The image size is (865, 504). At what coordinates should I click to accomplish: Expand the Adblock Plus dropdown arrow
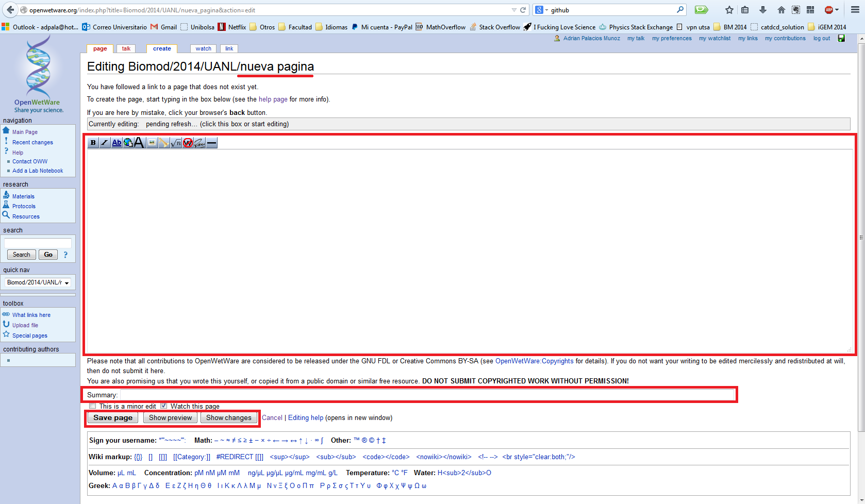click(x=837, y=10)
